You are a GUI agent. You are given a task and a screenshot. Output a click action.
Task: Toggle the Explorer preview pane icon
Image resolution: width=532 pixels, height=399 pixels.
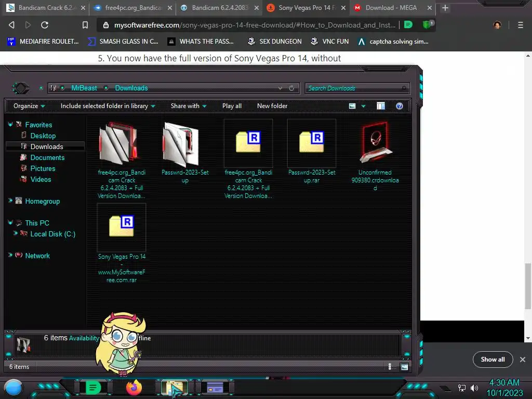381,106
